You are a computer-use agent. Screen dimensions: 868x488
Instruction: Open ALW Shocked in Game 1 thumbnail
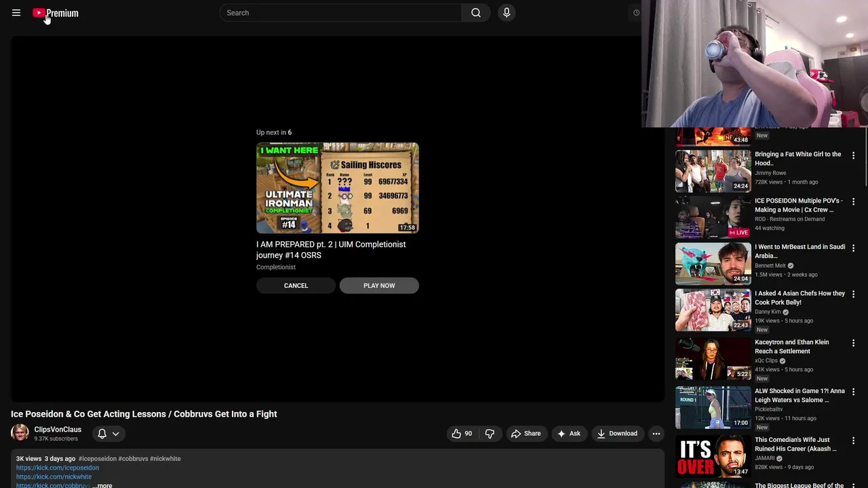pyautogui.click(x=713, y=408)
